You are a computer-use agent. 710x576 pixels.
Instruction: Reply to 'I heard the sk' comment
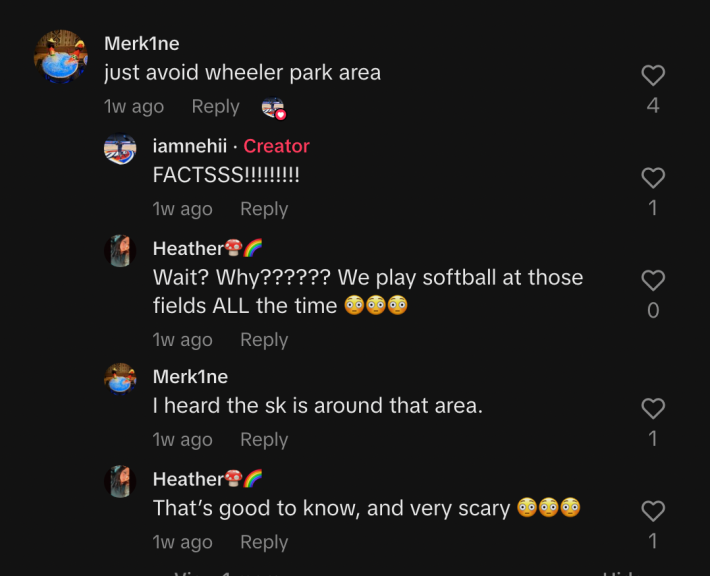pyautogui.click(x=264, y=439)
